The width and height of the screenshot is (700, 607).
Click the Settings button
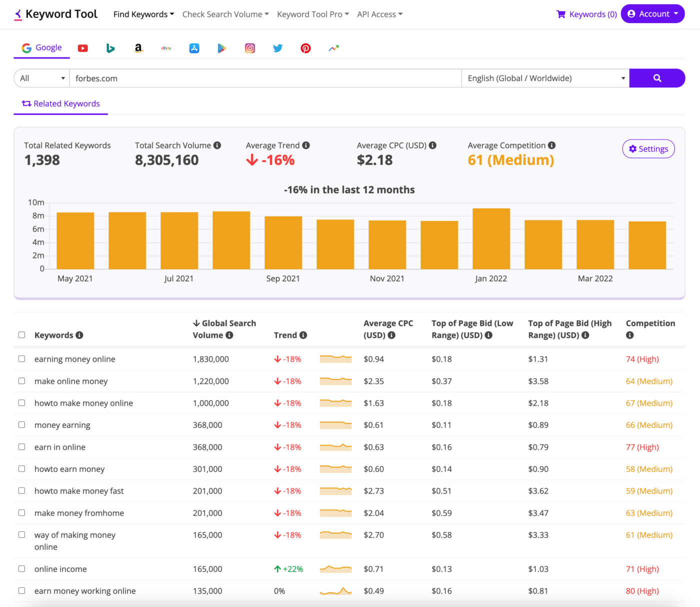point(648,148)
